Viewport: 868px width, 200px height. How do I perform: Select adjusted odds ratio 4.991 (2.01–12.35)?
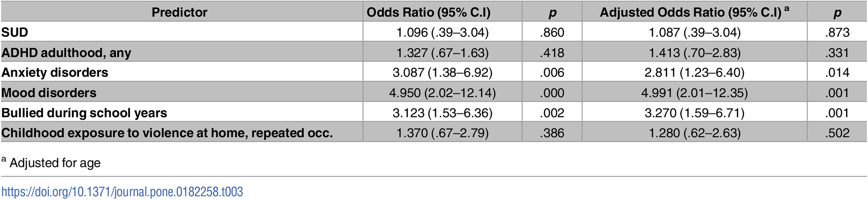[x=694, y=93]
